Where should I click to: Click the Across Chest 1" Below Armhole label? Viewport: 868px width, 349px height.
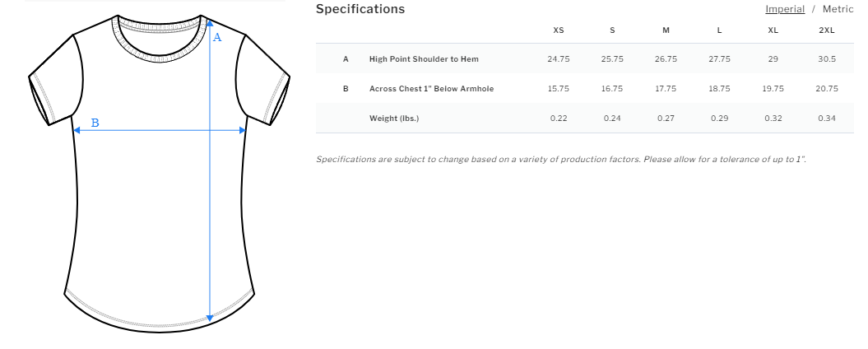431,89
